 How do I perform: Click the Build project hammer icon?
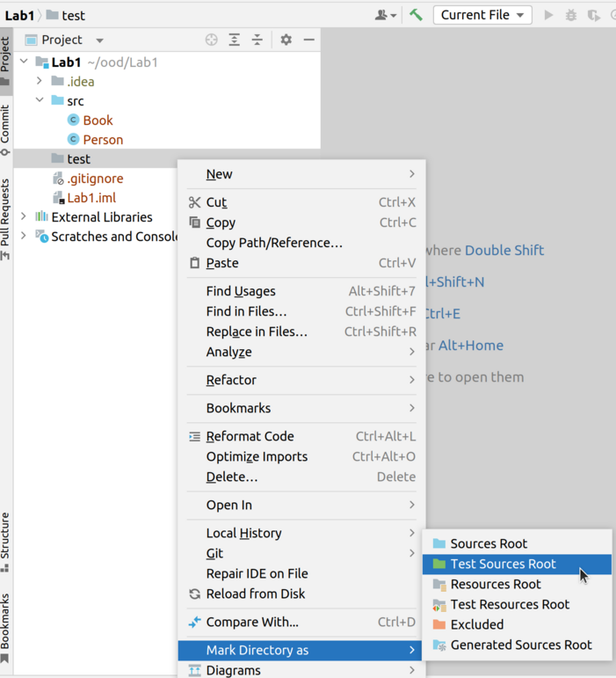coord(416,15)
